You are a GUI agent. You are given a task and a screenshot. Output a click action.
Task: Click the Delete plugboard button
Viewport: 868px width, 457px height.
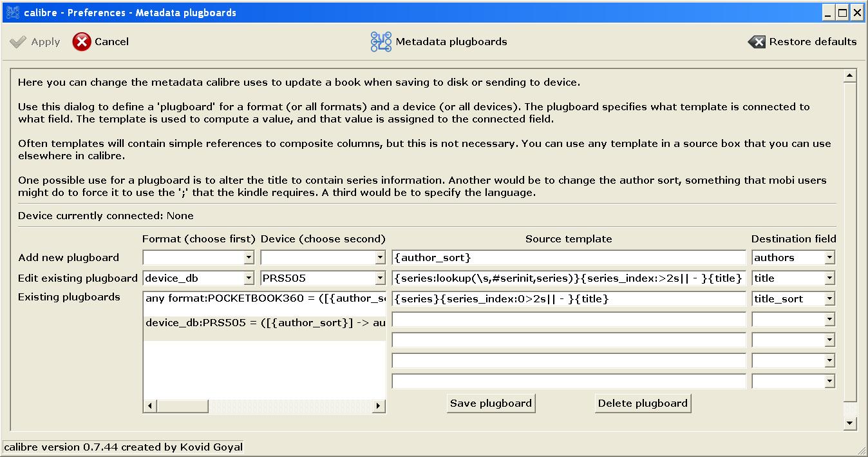(x=643, y=404)
